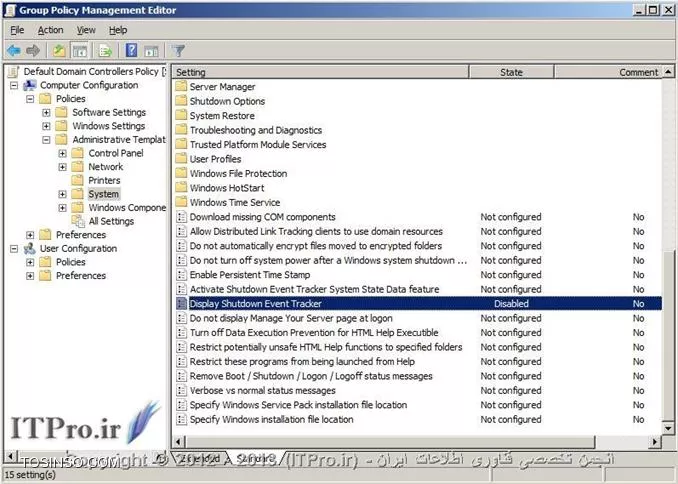Screen dimensions: 678x484
Task: Click the System Restore folder icon
Action: (x=181, y=115)
